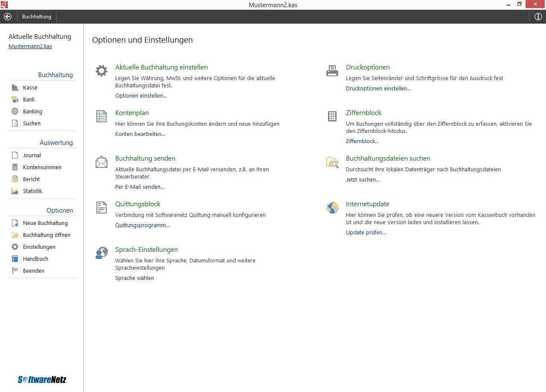
Task: Click the folder search icon for Buchhaltungsdateien suchen
Action: (x=332, y=162)
